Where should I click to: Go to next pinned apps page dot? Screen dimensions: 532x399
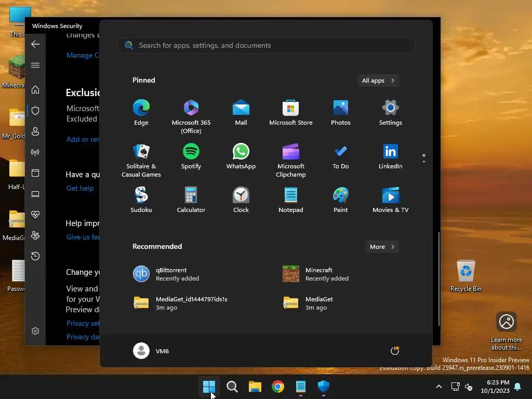424,162
